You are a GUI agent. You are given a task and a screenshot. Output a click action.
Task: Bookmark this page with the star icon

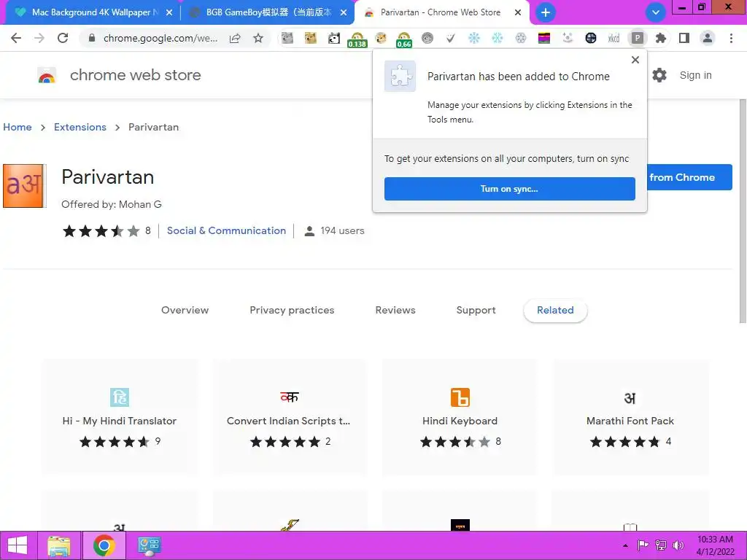point(258,38)
